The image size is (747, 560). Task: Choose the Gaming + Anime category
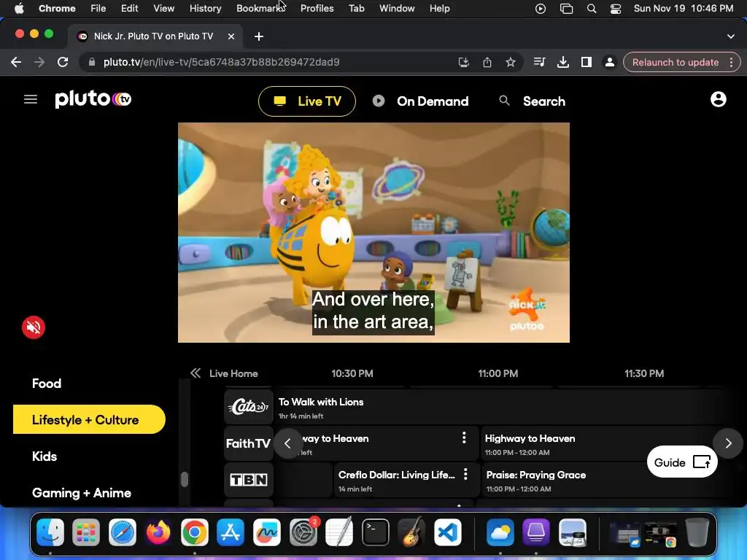[x=82, y=493]
